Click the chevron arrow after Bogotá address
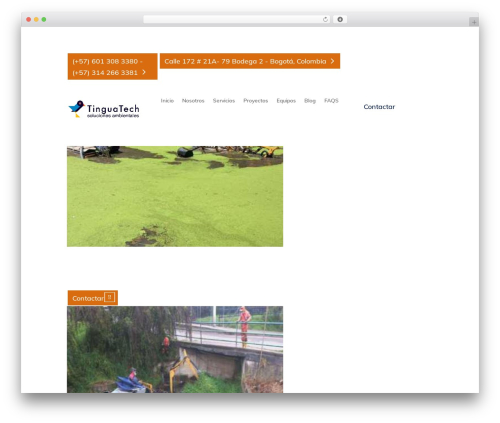Screen dimensions: 500x423 coord(332,61)
